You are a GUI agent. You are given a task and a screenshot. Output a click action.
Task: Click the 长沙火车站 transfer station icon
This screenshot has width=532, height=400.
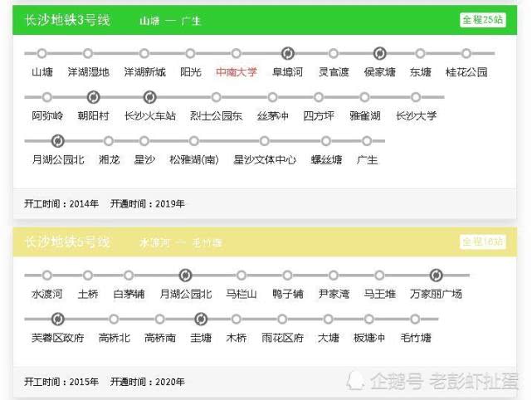click(x=149, y=97)
